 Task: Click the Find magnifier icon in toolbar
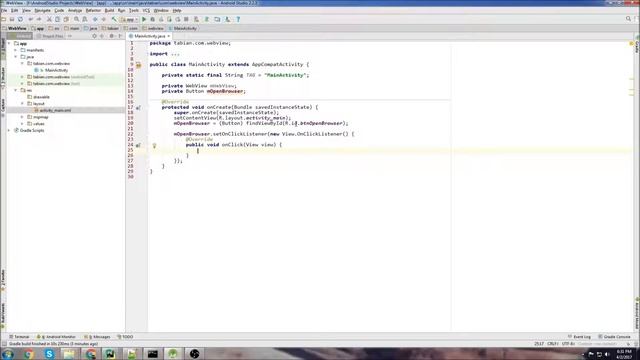(76, 19)
